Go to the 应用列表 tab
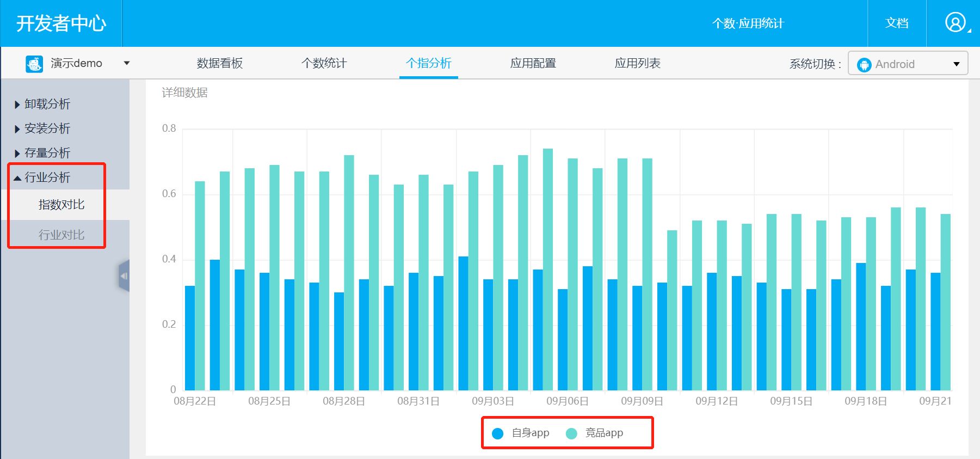Screen dimensions: 980x459 point(637,63)
